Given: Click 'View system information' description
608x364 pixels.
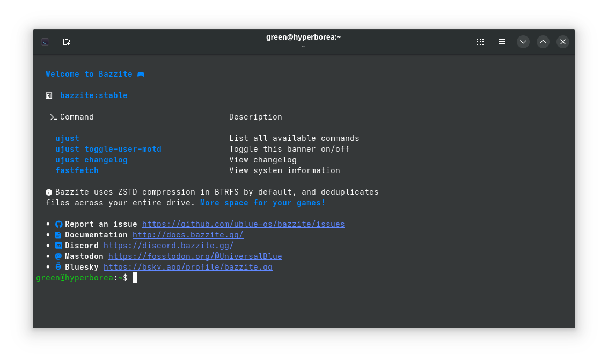Looking at the screenshot, I should tap(284, 171).
